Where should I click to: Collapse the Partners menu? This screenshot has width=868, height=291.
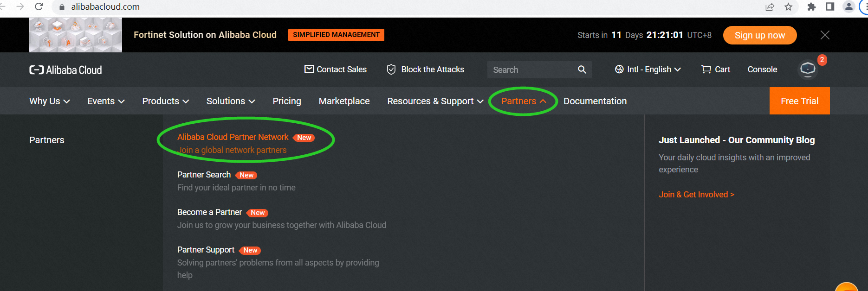(x=523, y=101)
